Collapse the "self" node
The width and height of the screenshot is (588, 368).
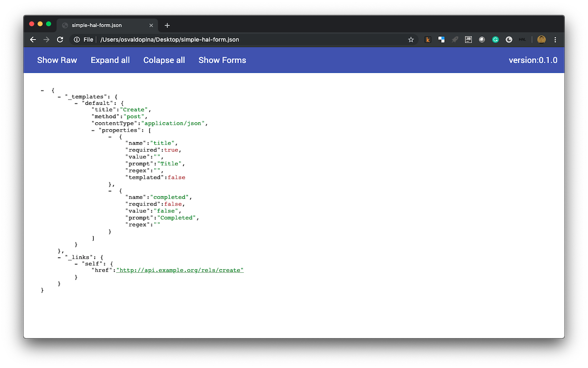77,264
